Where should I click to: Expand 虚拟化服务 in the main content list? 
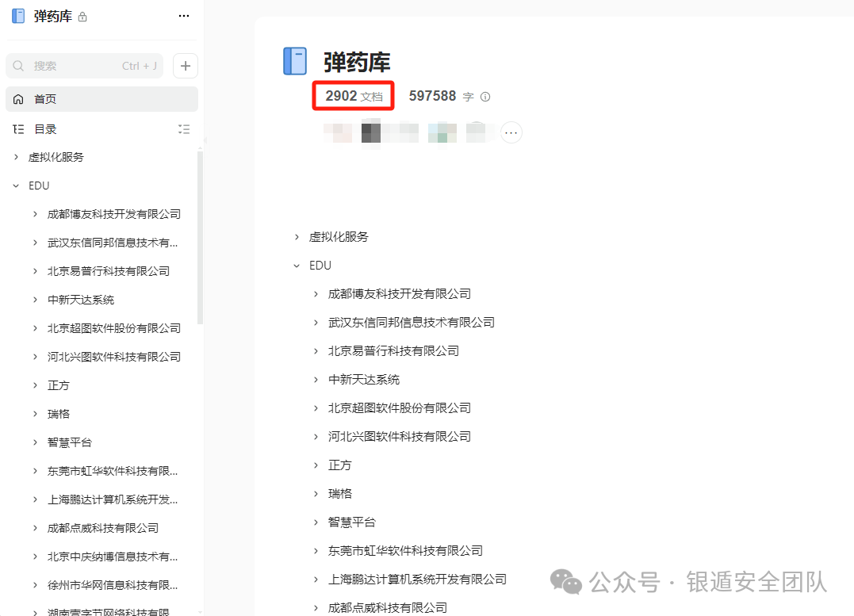coord(297,237)
